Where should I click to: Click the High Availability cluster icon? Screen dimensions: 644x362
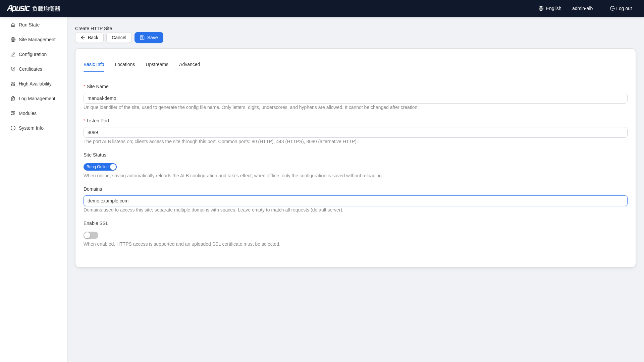13,84
